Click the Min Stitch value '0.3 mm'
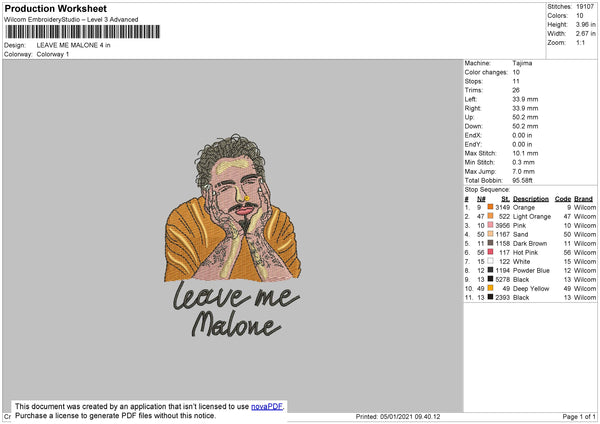600x424 pixels. 524,162
